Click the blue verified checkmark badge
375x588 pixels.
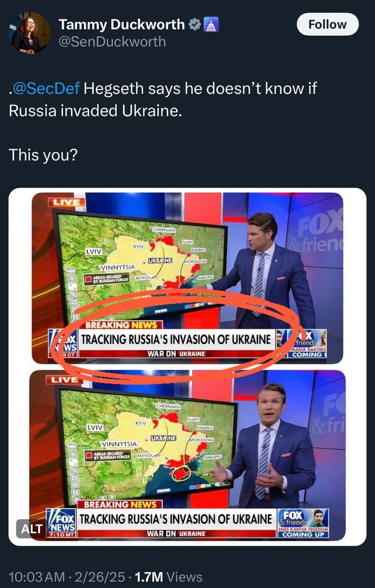point(194,25)
